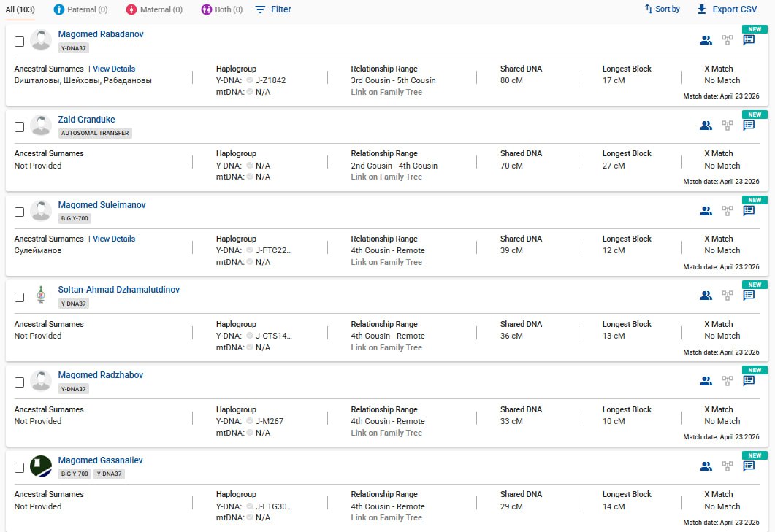
Task: Open Magomed Radzhabov's profile name link
Action: [x=100, y=375]
